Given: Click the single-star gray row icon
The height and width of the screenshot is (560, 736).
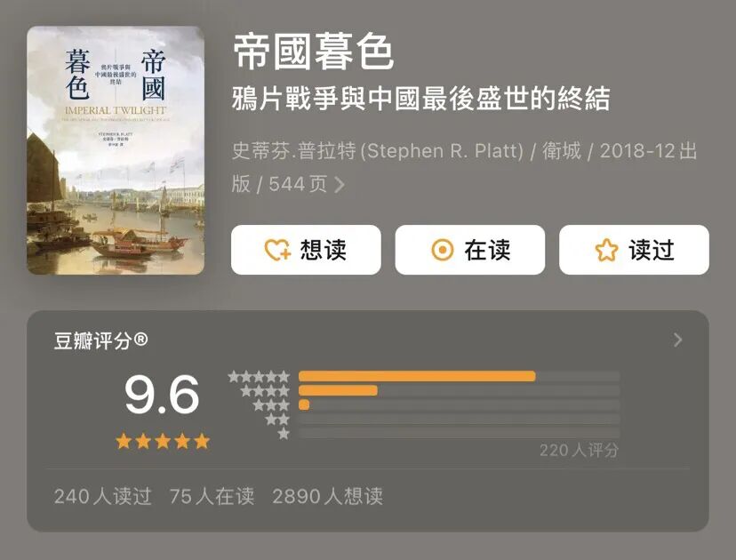Looking at the screenshot, I should pos(283,433).
